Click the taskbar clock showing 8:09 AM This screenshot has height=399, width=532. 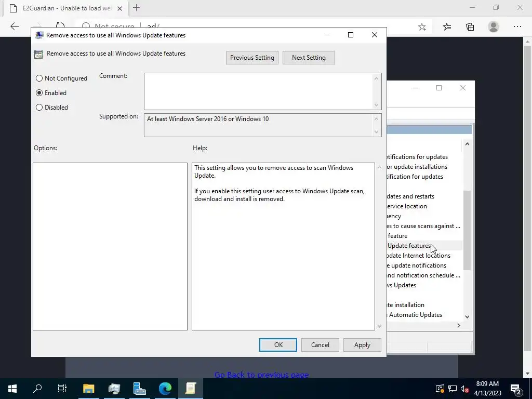point(487,389)
